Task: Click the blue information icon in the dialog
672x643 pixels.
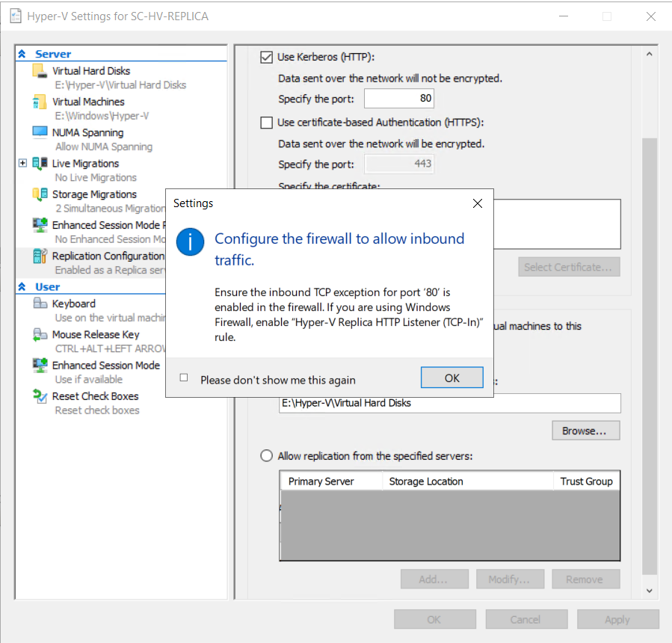Action: point(190,241)
